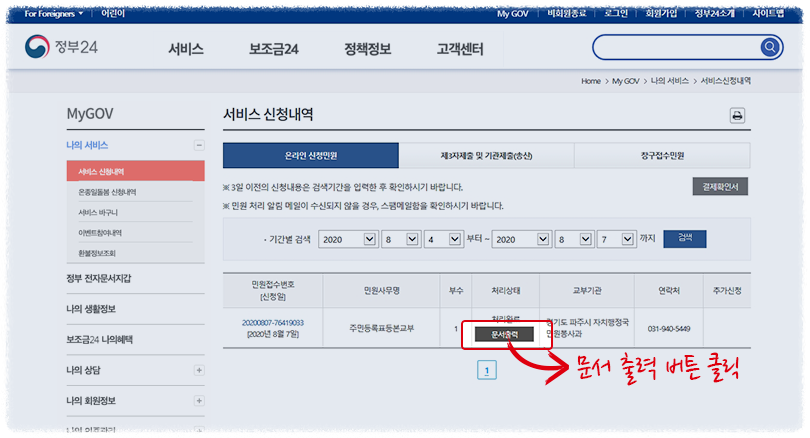The width and height of the screenshot is (810, 438).
Task: Click 나의 서비스 sidebar heading
Action: pos(87,145)
